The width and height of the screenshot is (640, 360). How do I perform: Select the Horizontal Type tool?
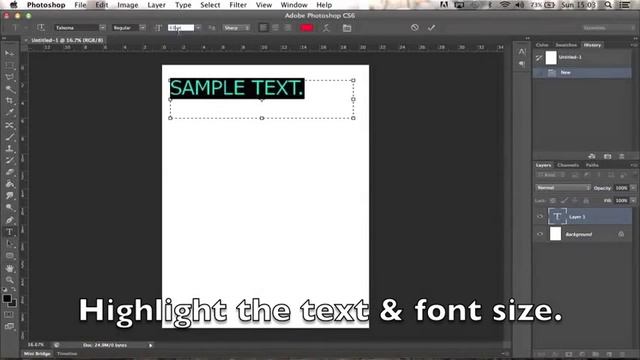pyautogui.click(x=9, y=232)
